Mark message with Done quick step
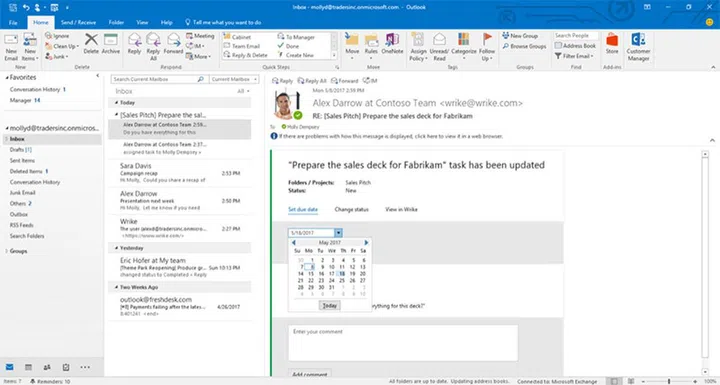This screenshot has width=720, height=385. click(x=288, y=46)
